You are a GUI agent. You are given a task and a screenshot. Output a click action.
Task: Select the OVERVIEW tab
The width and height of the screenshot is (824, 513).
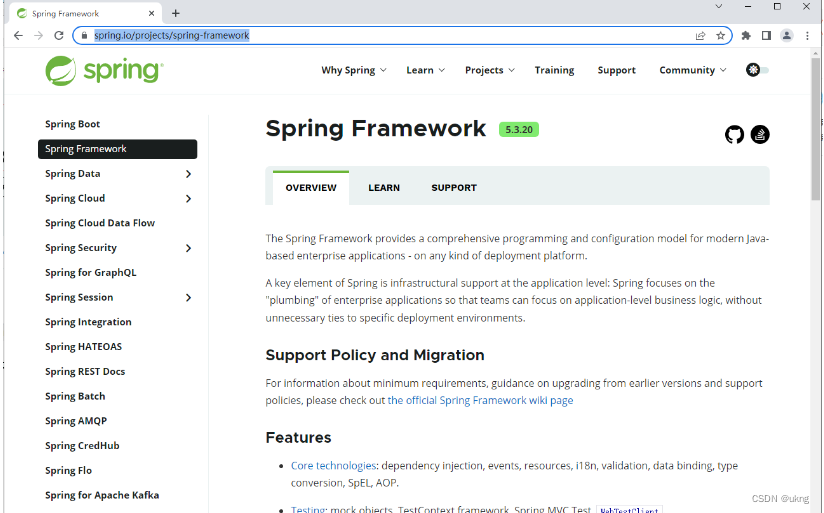coord(311,188)
